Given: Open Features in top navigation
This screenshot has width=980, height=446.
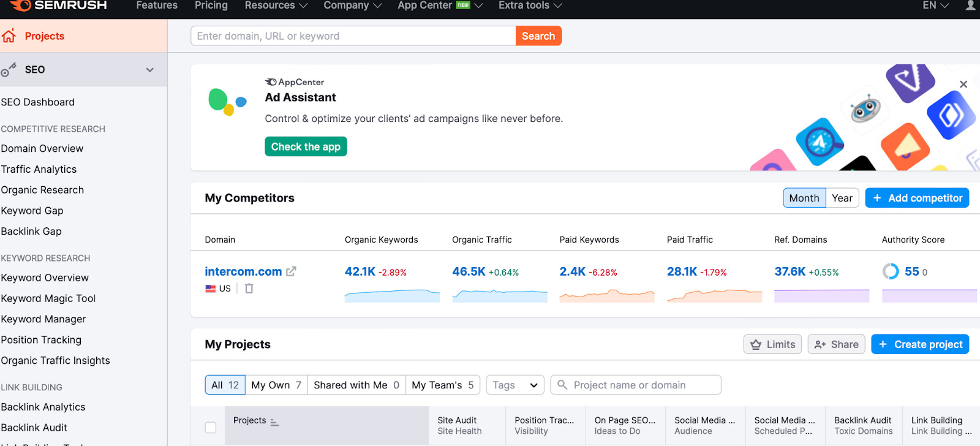Looking at the screenshot, I should click(x=157, y=6).
